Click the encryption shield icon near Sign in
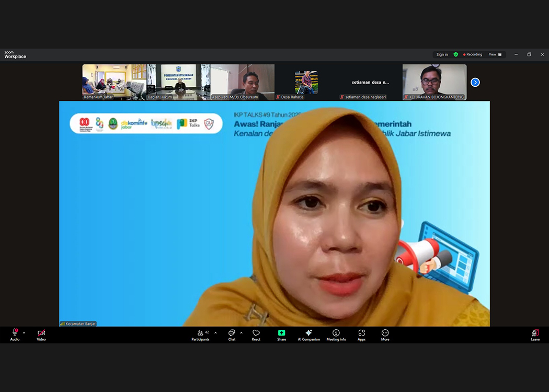 (x=455, y=54)
